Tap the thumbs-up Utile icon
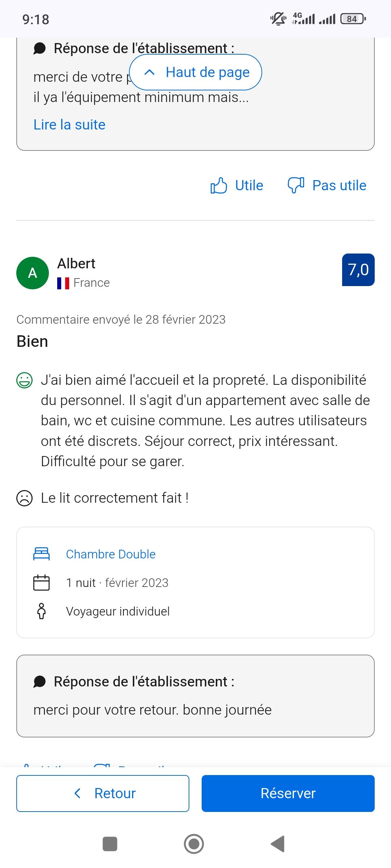The image size is (391, 868). tap(219, 186)
